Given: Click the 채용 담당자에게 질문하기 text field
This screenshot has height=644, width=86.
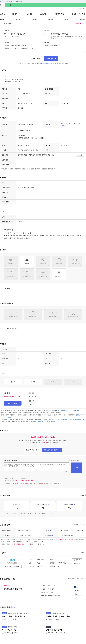Looking at the screenshot, I should [36, 467].
